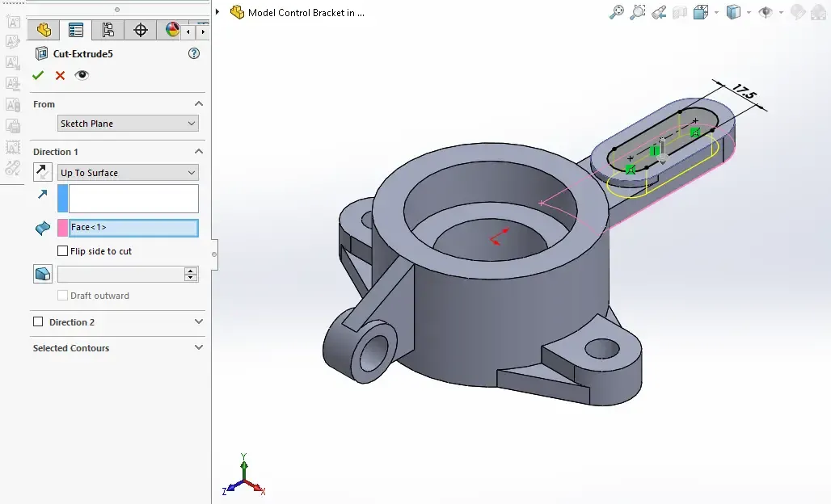Open the Sketch Plane start condition dropdown

[128, 124]
